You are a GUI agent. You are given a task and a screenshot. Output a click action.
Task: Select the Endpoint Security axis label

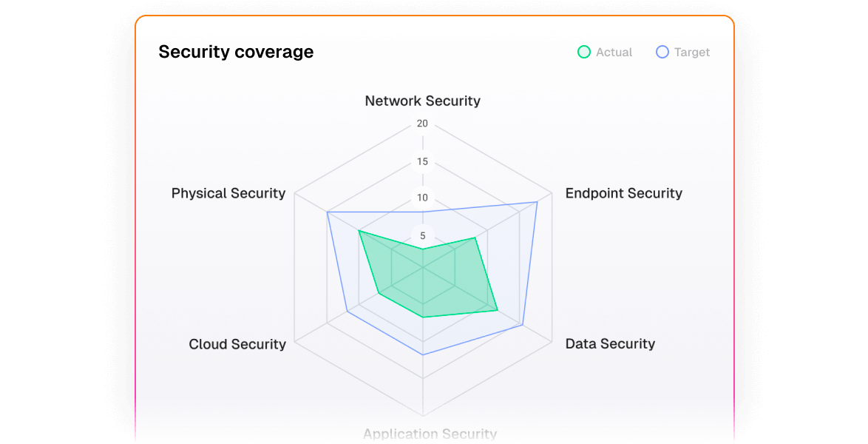[x=623, y=193]
